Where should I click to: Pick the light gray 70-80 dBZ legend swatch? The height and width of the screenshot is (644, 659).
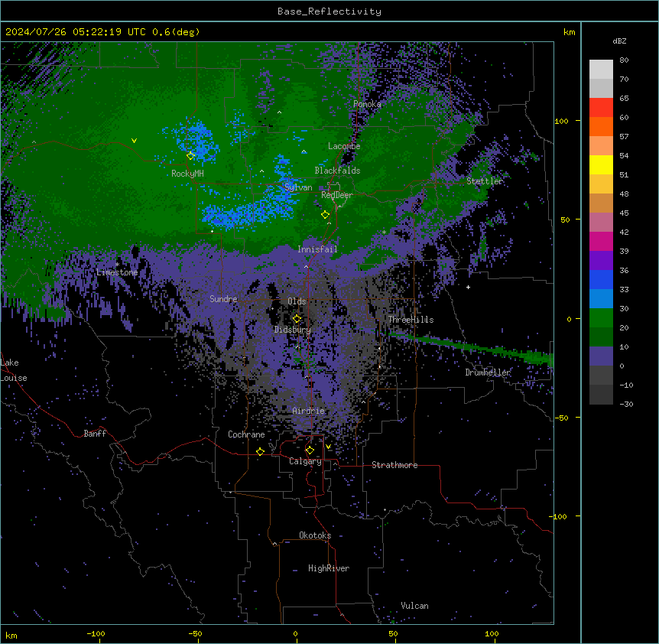pos(601,70)
